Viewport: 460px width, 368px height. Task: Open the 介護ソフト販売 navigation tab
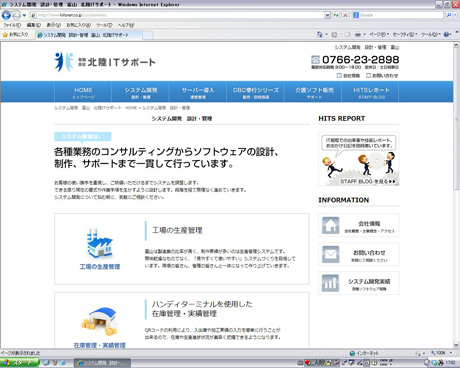click(x=313, y=92)
